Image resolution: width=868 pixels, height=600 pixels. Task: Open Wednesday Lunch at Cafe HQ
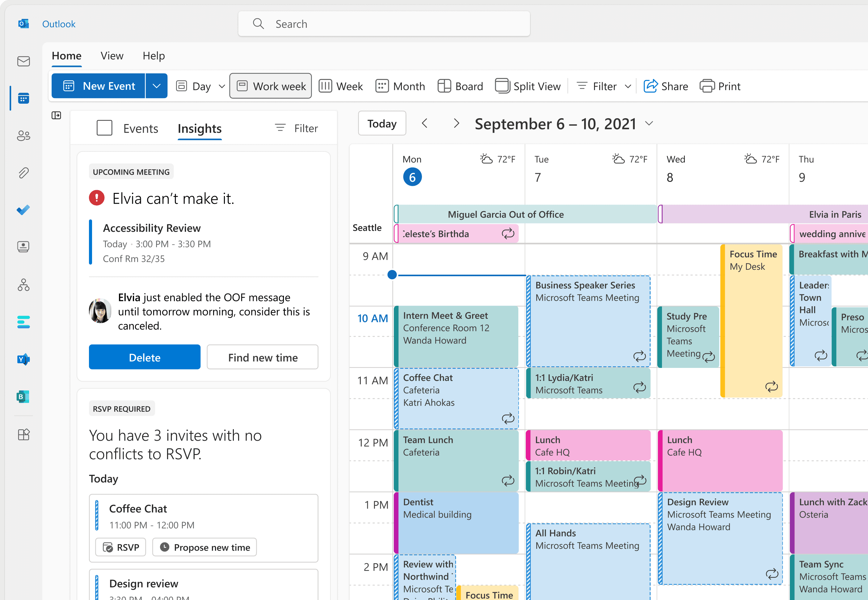720,460
